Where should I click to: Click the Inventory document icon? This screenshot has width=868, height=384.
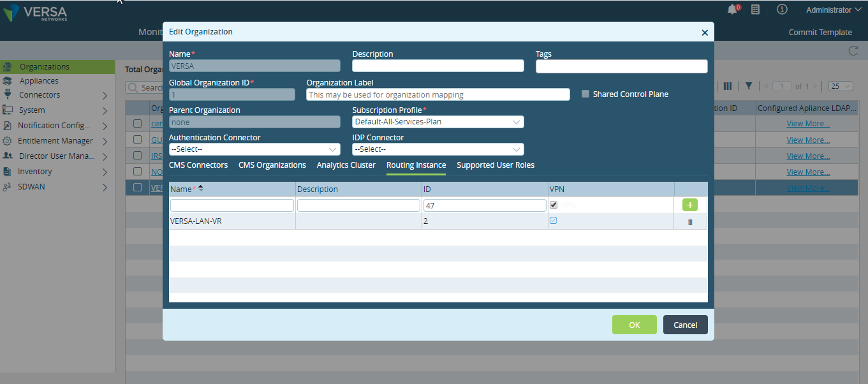pos(6,172)
